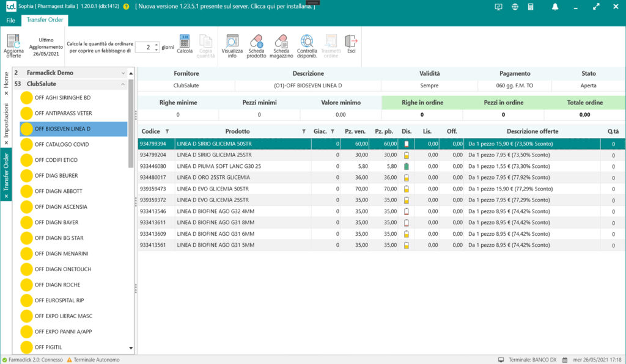Increase the giorni value with up arrow
The image size is (626, 364).
click(x=156, y=45)
